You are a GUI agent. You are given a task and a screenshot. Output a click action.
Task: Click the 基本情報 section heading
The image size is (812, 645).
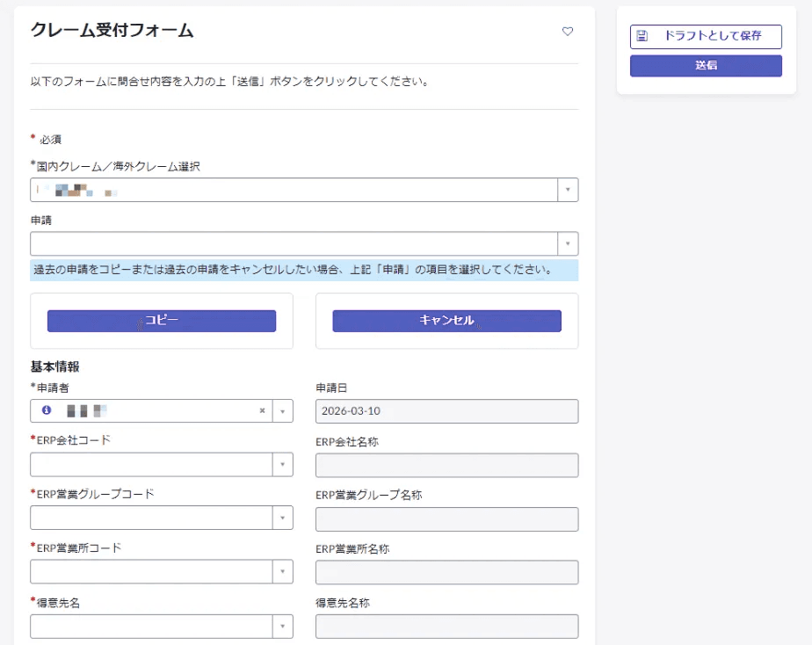click(54, 366)
